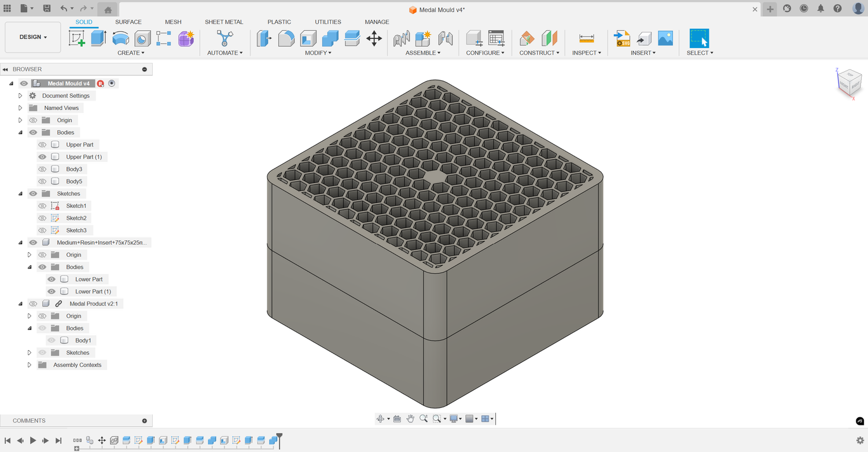Select the New Component assemble icon

(423, 39)
